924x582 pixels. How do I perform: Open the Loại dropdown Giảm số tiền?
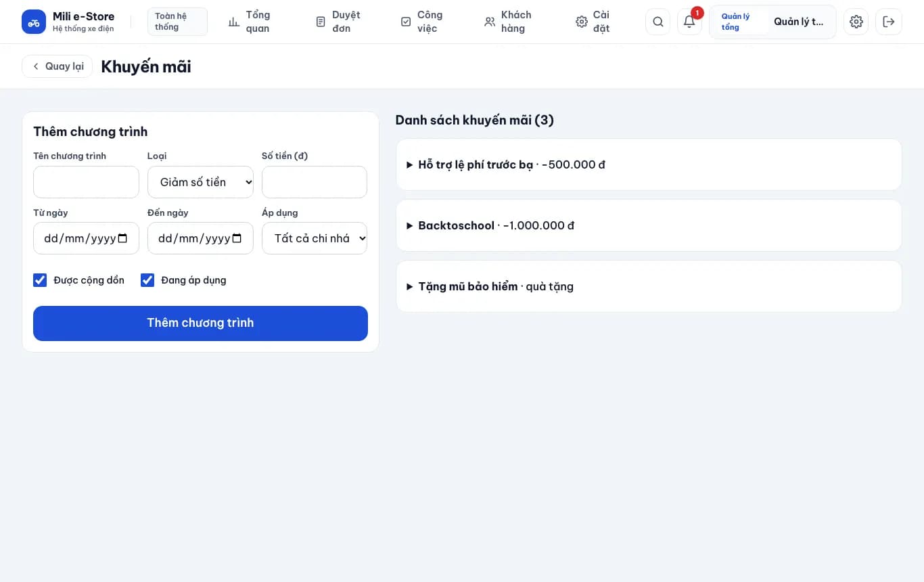[200, 182]
